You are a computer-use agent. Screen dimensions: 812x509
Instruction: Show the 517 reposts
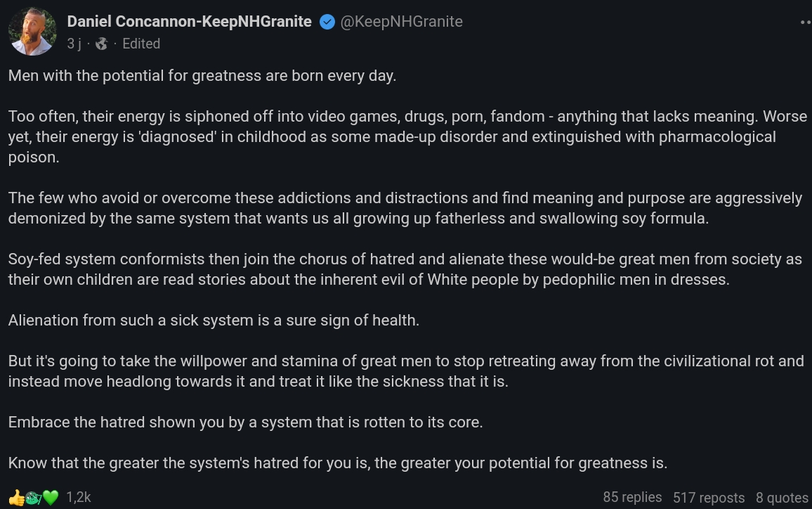point(708,497)
